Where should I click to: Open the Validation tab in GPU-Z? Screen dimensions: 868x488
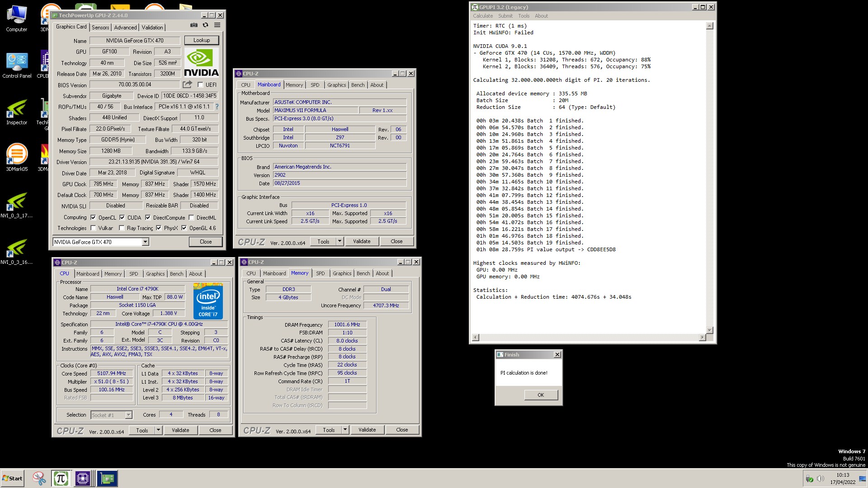point(152,28)
